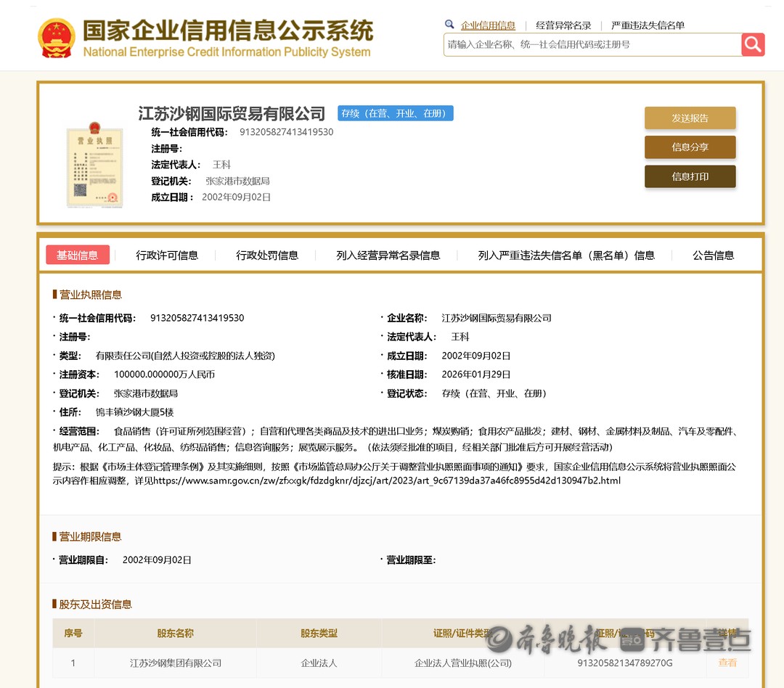Open the 列入经营异常名录信息 tab
Image resolution: width=784 pixels, height=688 pixels.
click(388, 255)
